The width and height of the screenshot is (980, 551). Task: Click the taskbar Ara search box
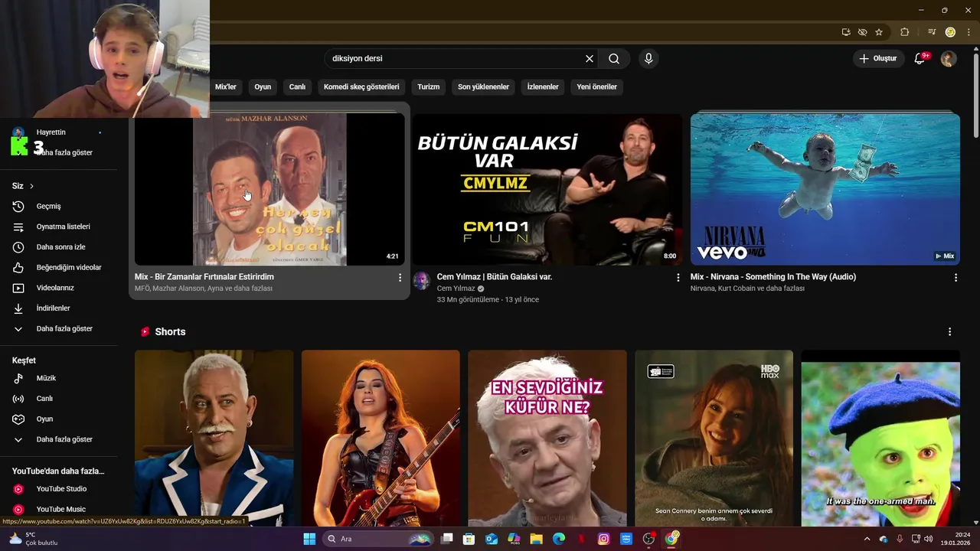[378, 539]
